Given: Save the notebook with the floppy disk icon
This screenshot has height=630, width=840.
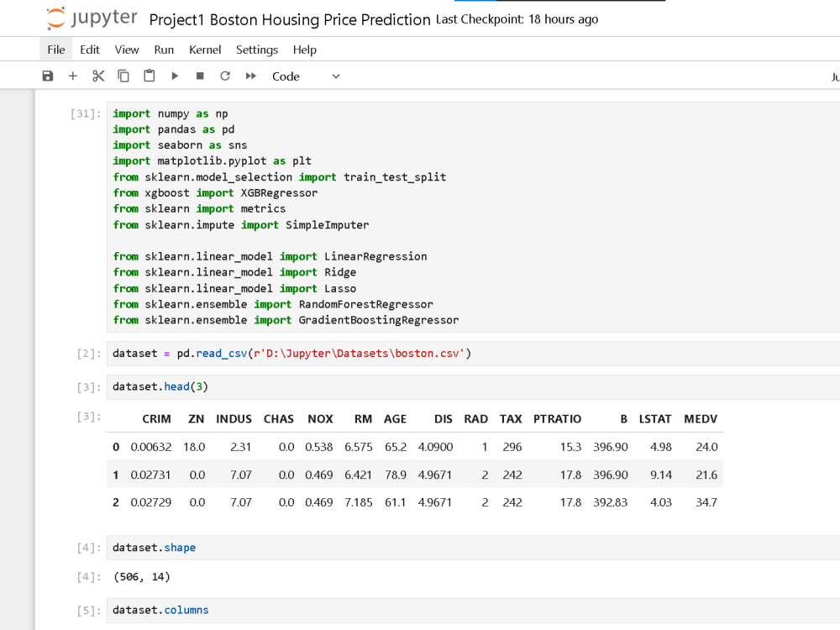Looking at the screenshot, I should [x=48, y=76].
